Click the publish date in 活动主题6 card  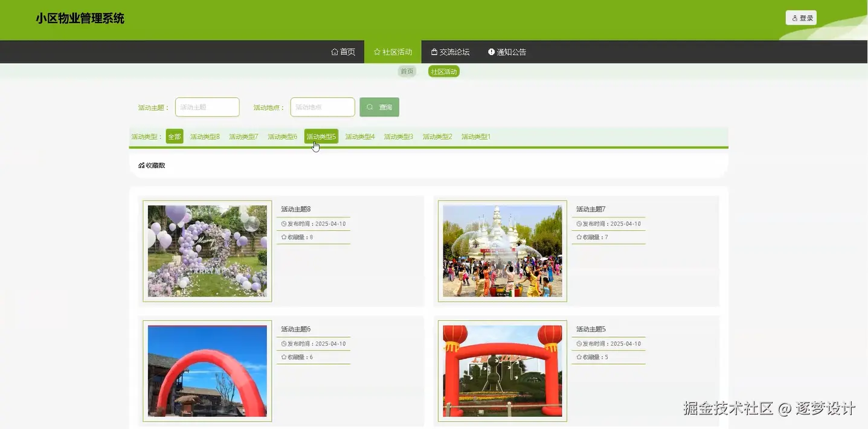click(x=330, y=344)
